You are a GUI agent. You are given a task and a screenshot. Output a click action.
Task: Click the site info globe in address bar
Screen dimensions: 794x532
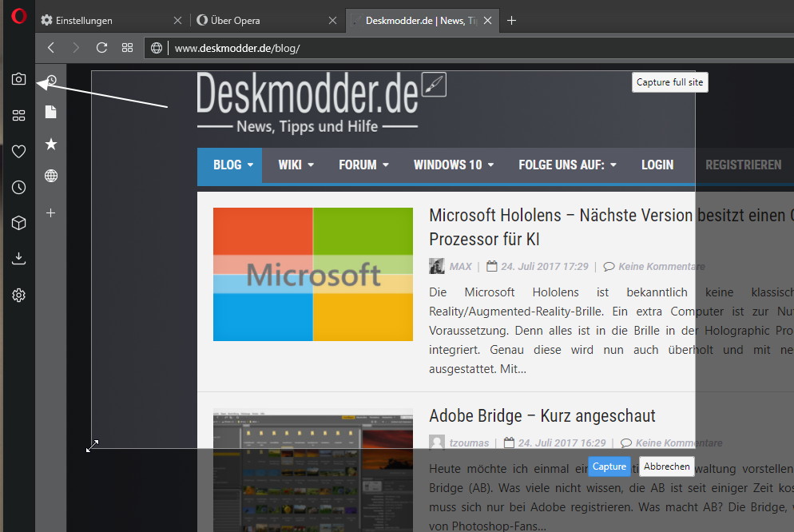click(157, 48)
